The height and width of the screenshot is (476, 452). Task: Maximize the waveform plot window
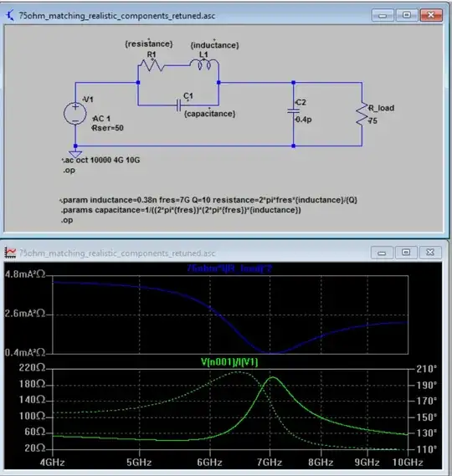click(x=406, y=253)
